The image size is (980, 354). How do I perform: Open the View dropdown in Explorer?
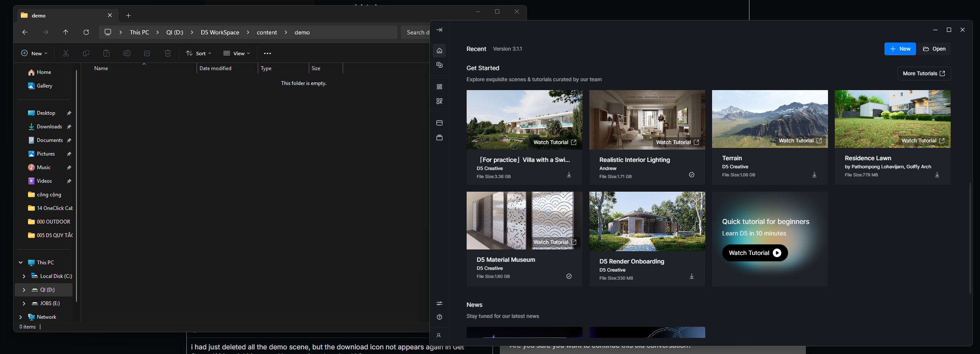click(237, 54)
